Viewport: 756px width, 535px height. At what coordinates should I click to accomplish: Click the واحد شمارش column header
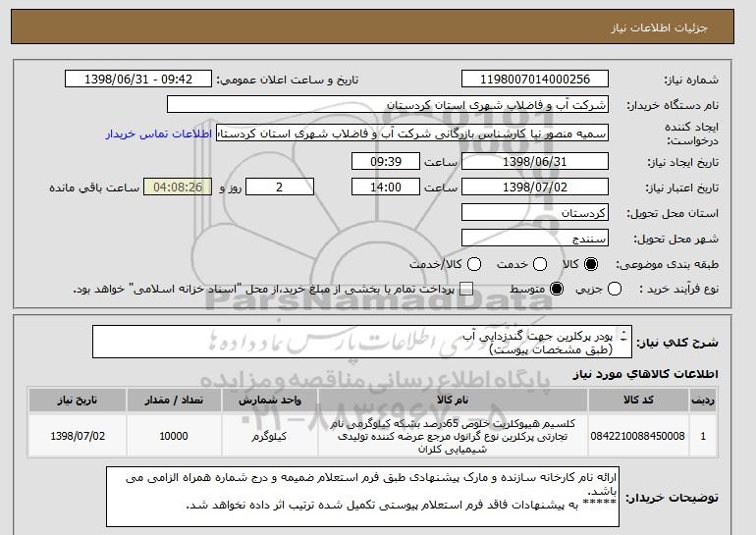click(x=270, y=401)
